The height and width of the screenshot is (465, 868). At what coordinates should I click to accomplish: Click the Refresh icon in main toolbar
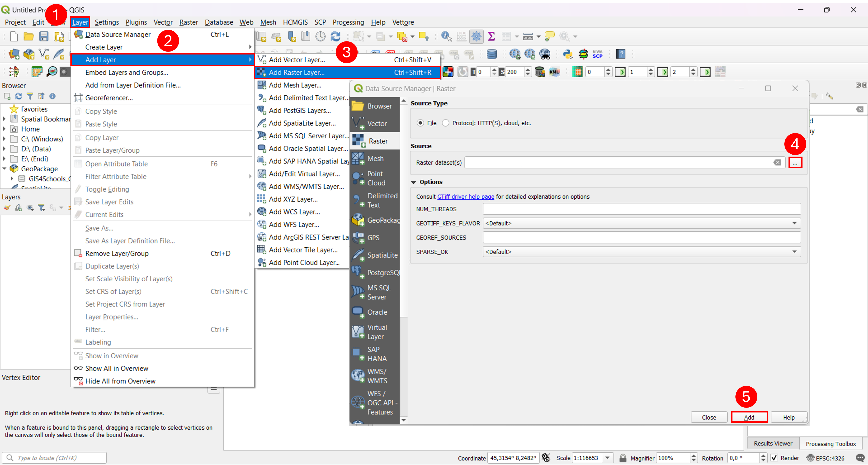[336, 36]
